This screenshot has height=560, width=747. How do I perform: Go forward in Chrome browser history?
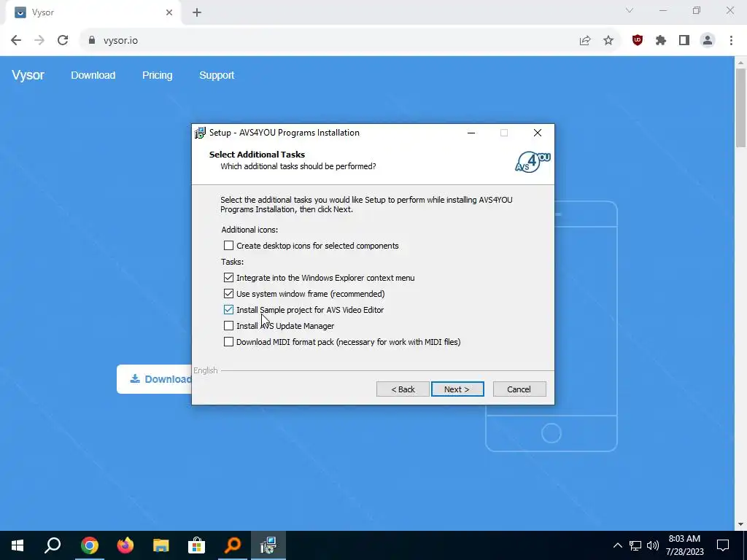tap(39, 40)
